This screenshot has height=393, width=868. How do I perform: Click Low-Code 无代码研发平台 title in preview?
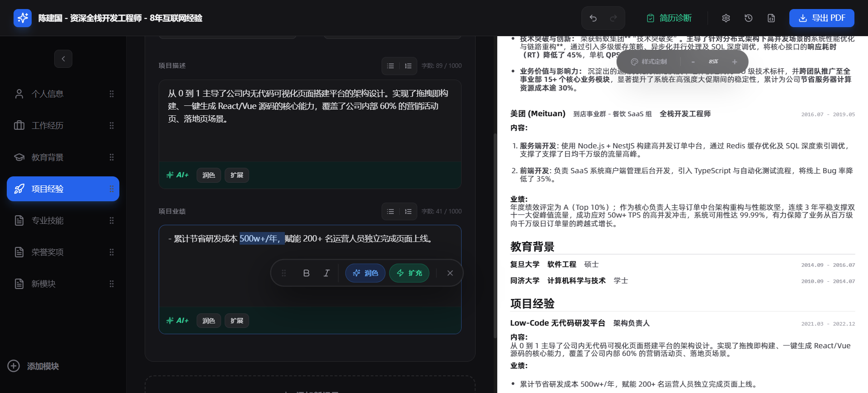point(557,323)
